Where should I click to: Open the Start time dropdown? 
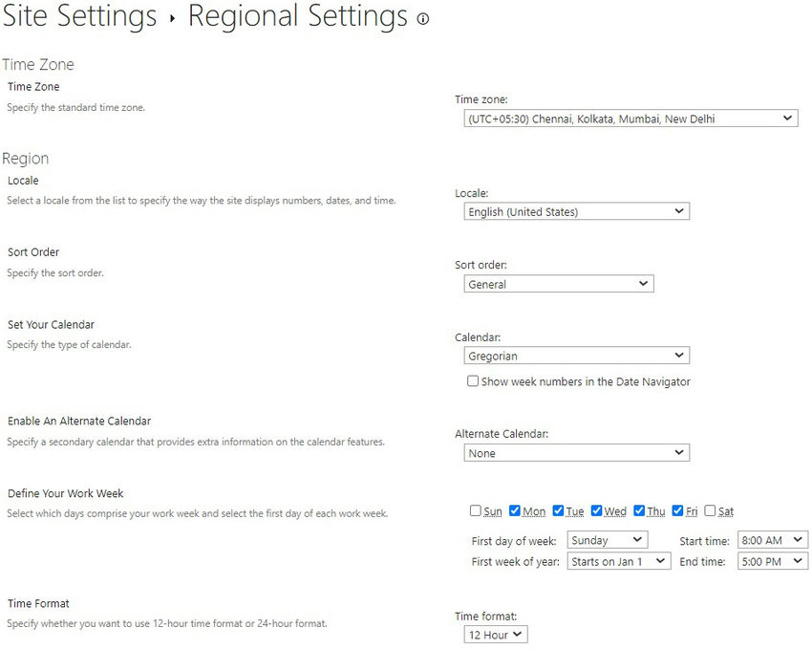pos(771,539)
